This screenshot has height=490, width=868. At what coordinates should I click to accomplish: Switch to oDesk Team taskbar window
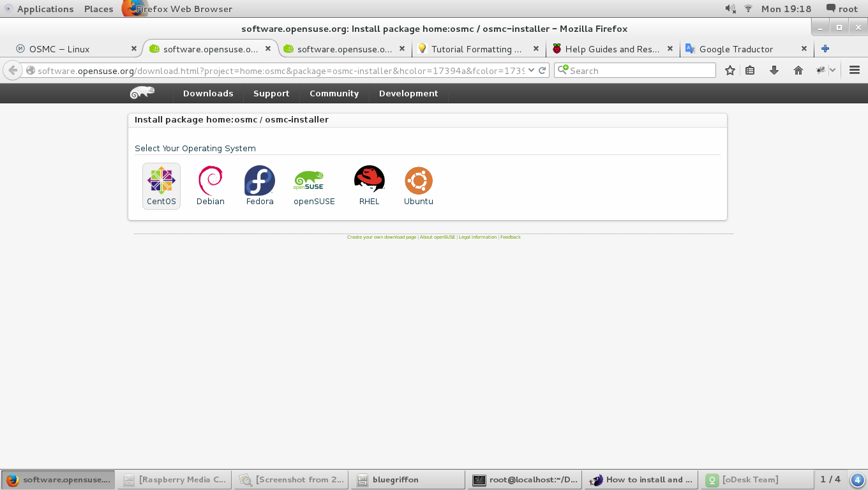(x=758, y=480)
